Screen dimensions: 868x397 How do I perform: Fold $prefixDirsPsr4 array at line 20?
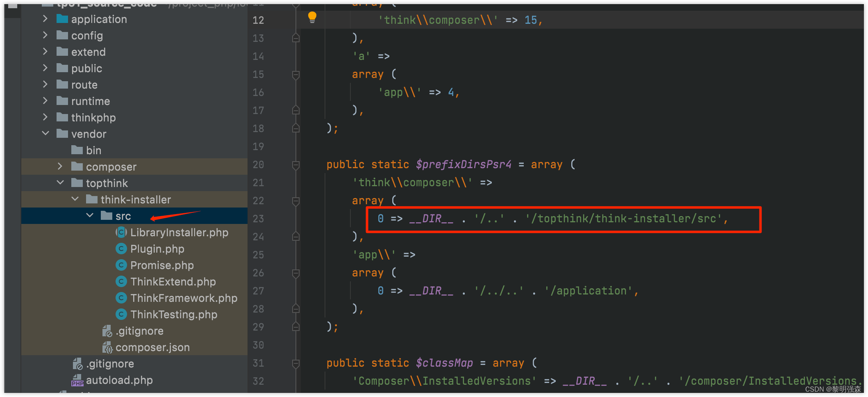[x=295, y=165]
